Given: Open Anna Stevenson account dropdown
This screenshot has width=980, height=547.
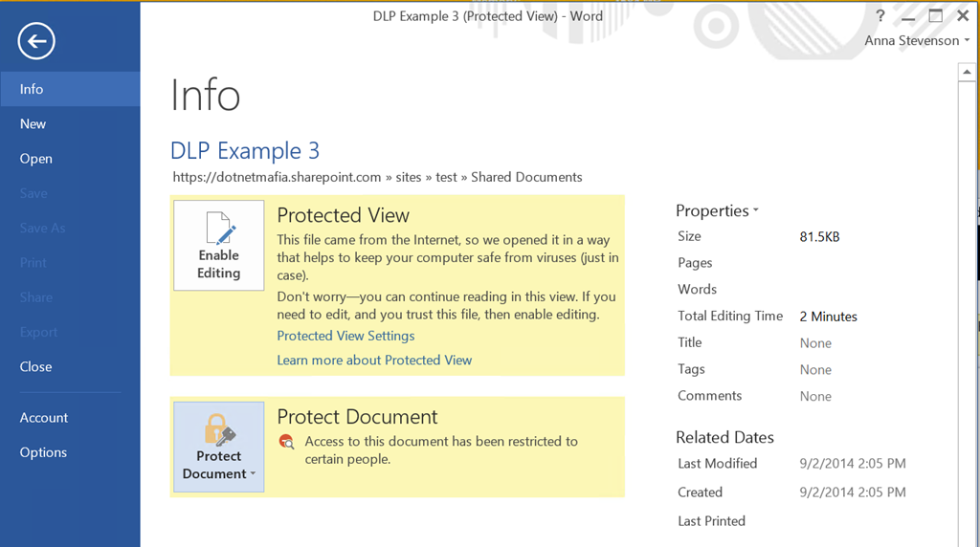Looking at the screenshot, I should pos(917,40).
